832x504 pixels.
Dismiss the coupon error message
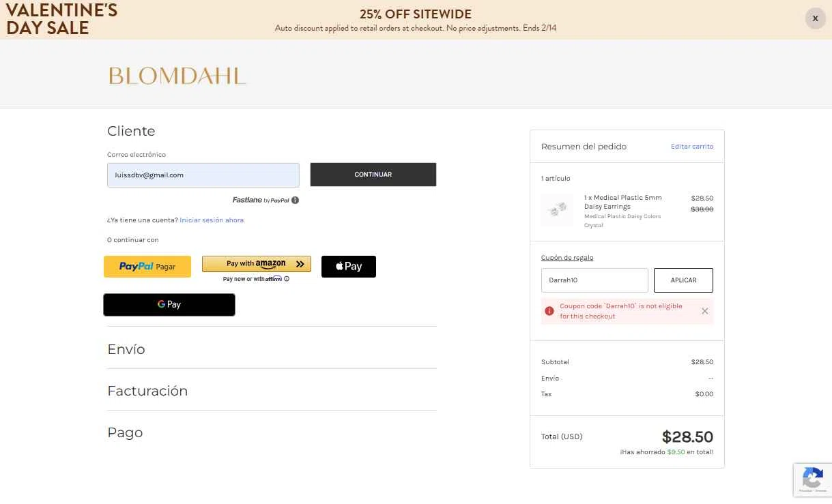coord(705,311)
